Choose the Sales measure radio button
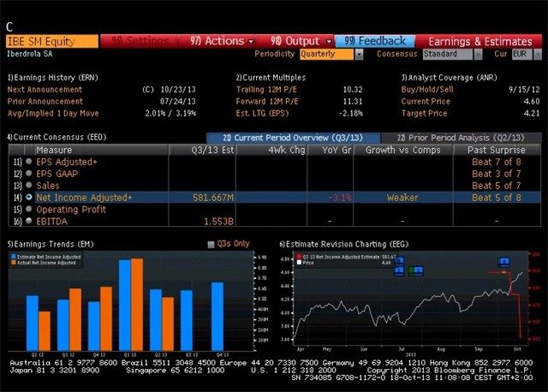Screen dimensions: 548x392 point(29,185)
